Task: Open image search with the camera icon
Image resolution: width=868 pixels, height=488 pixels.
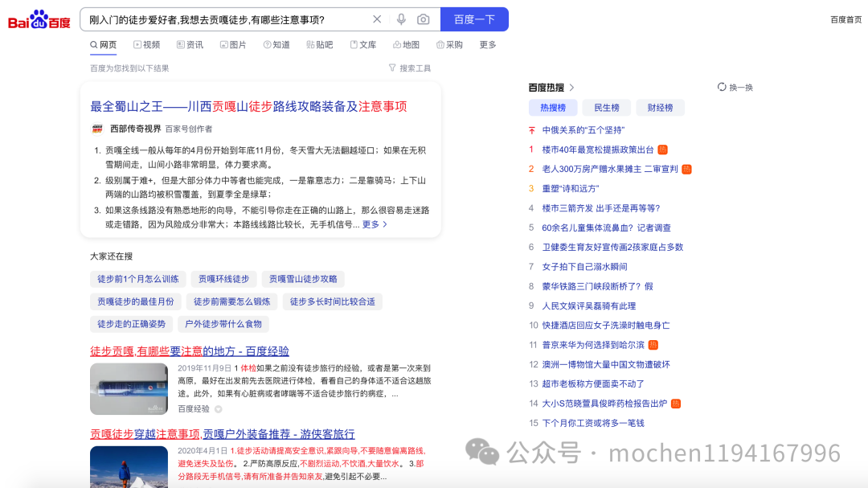Action: 424,19
